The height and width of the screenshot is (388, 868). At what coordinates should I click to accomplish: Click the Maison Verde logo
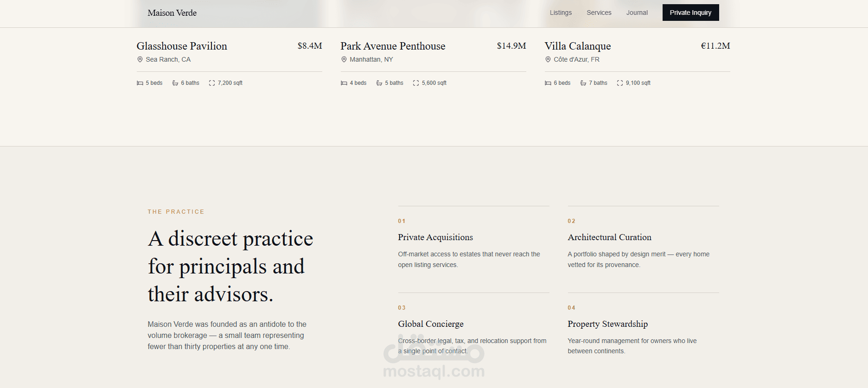click(x=172, y=13)
